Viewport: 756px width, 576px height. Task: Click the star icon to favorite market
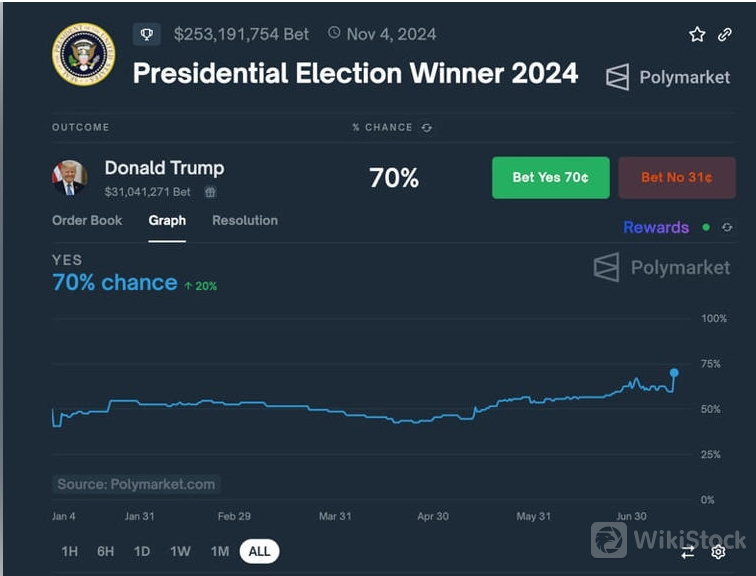point(697,34)
